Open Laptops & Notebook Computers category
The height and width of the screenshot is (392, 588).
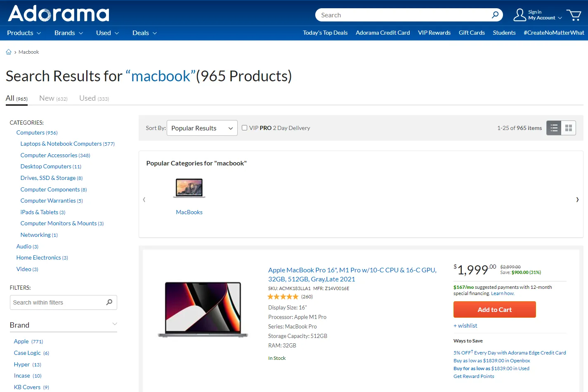pyautogui.click(x=61, y=144)
